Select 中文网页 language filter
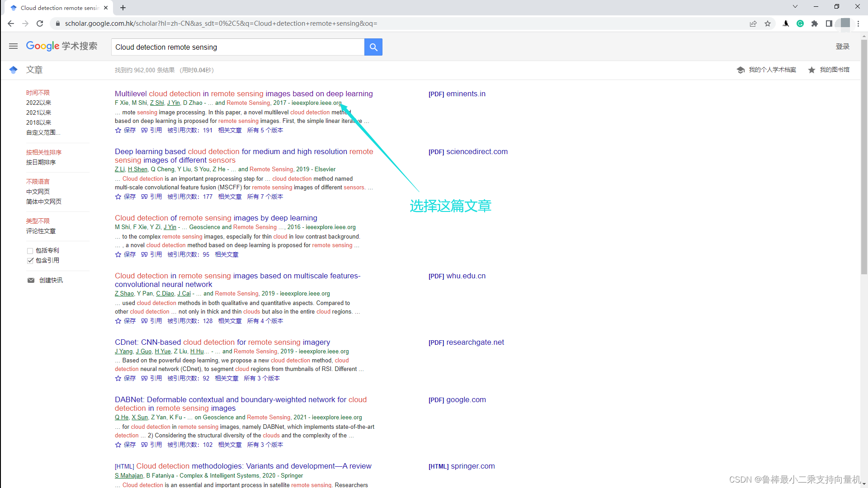The width and height of the screenshot is (868, 488). [38, 192]
